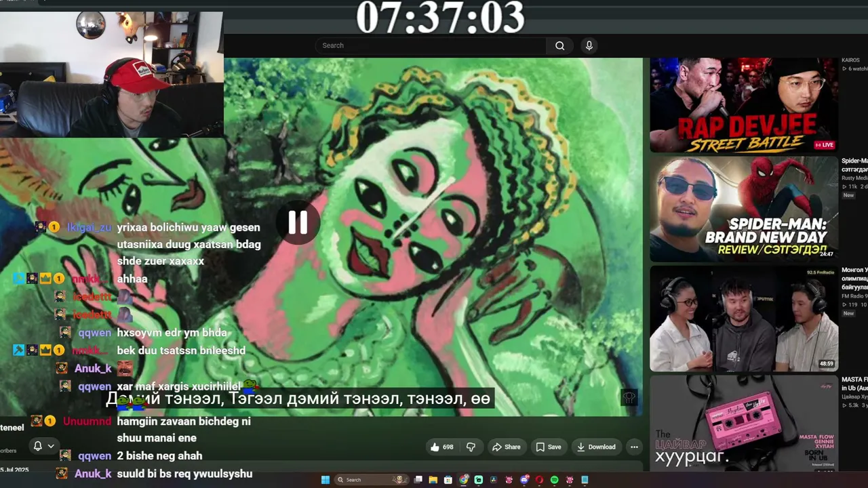The image size is (868, 488).
Task: Click chat message 'suuld bi bs req ywuulsyshu'
Action: pyautogui.click(x=184, y=474)
